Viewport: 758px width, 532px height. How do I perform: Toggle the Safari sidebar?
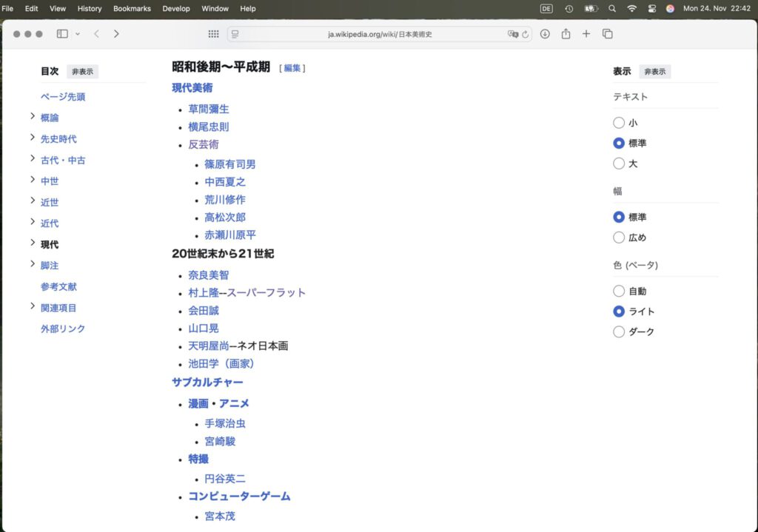point(61,33)
